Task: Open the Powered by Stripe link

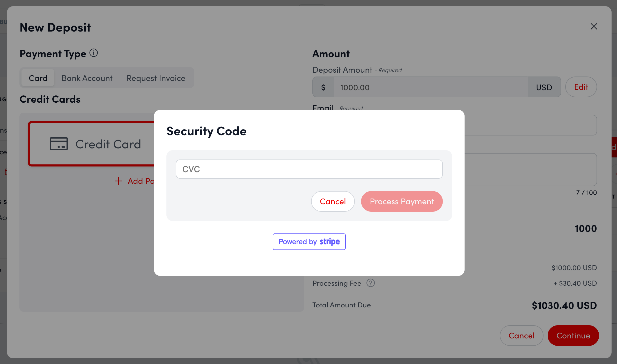Action: click(309, 242)
